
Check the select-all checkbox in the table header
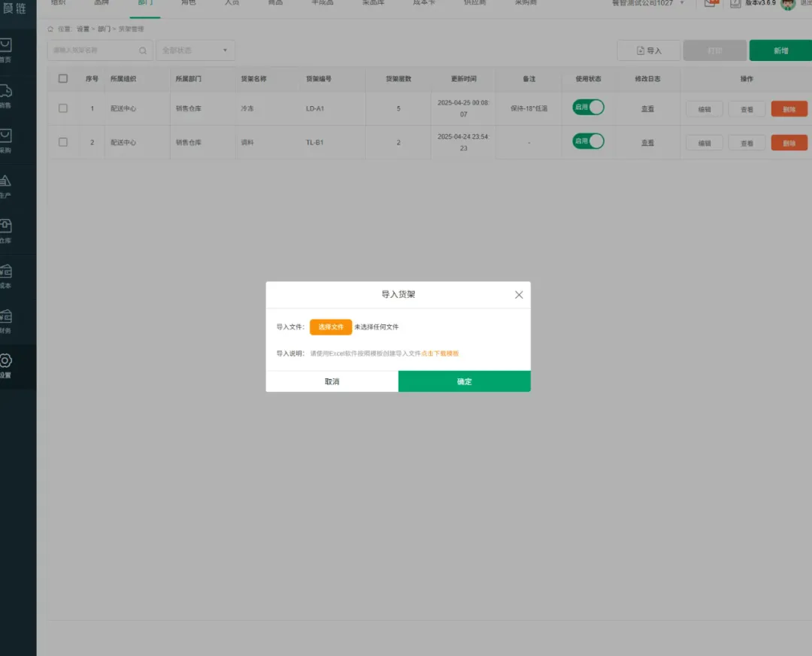pyautogui.click(x=63, y=79)
